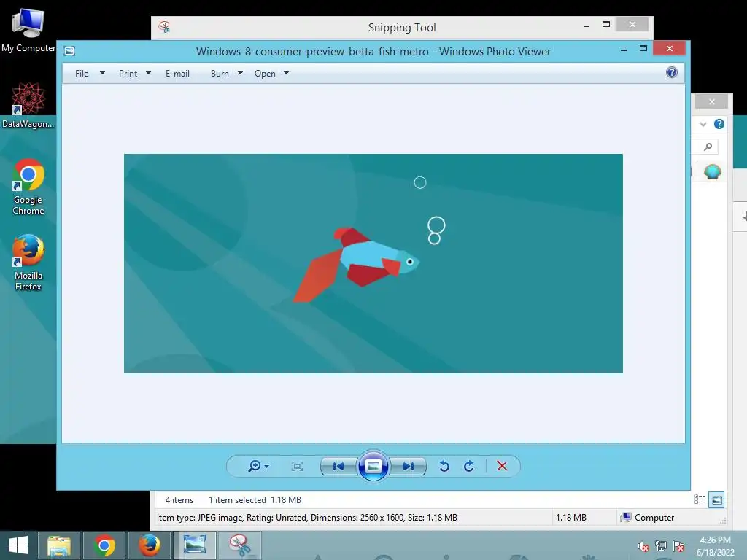
Task: Switch Explorer to large icons view
Action: coord(716,499)
